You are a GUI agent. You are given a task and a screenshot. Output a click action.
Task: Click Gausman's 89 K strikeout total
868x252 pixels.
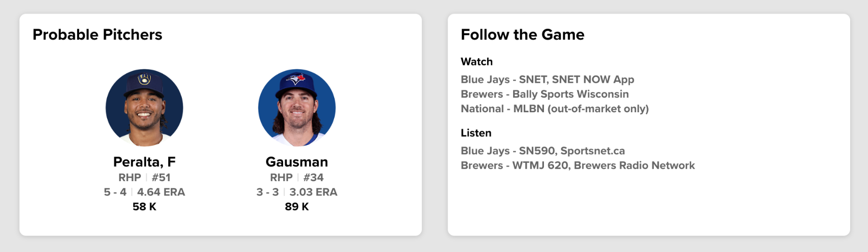pos(297,207)
